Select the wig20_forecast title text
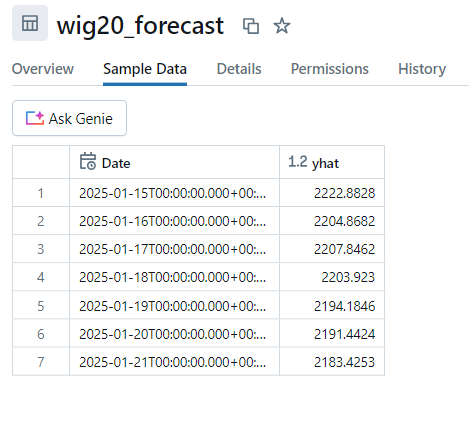The width and height of the screenshot is (469, 423). click(x=140, y=26)
